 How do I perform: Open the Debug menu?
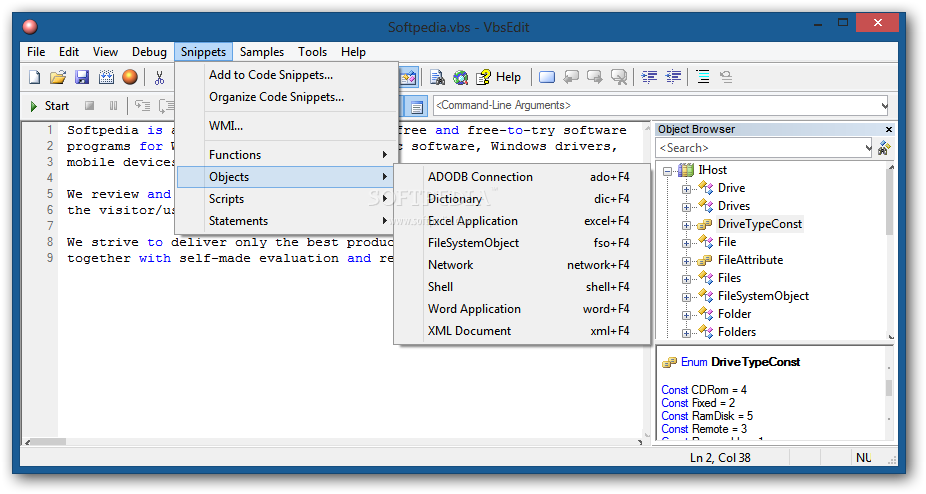(x=149, y=52)
